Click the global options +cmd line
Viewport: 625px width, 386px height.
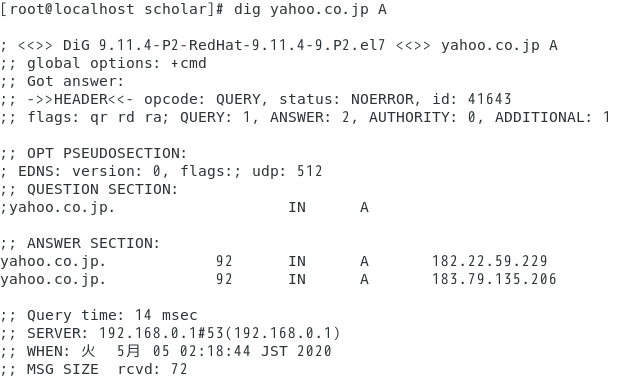pyautogui.click(x=104, y=63)
